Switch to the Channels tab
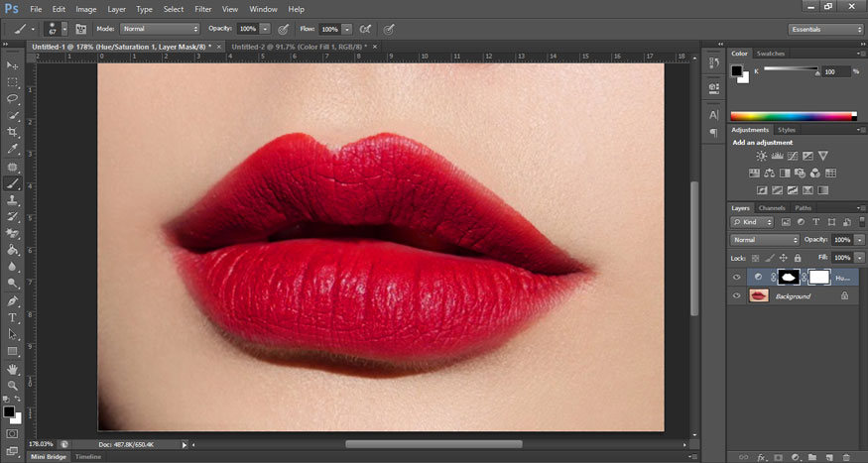868x463 pixels. [773, 208]
